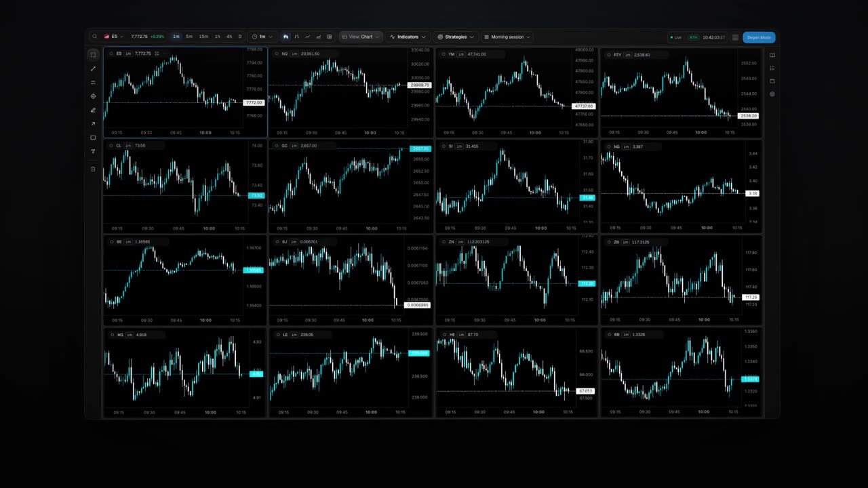The width and height of the screenshot is (868, 488).
Task: Click the 47737.00 price tag on YM chart
Action: [x=584, y=106]
